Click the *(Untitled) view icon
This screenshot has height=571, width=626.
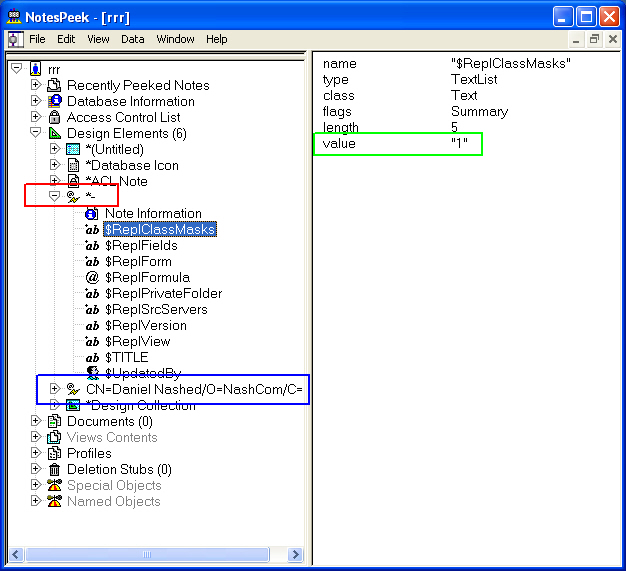pos(73,149)
